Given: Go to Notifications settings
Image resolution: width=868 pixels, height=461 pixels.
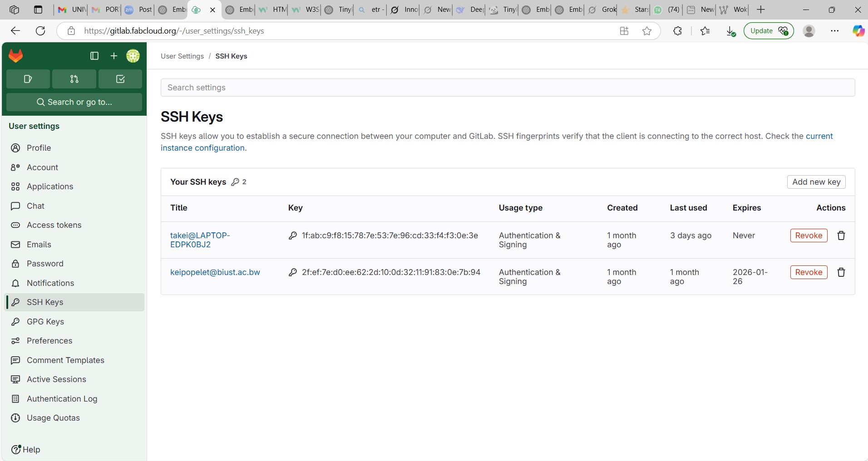Looking at the screenshot, I should [75, 283].
